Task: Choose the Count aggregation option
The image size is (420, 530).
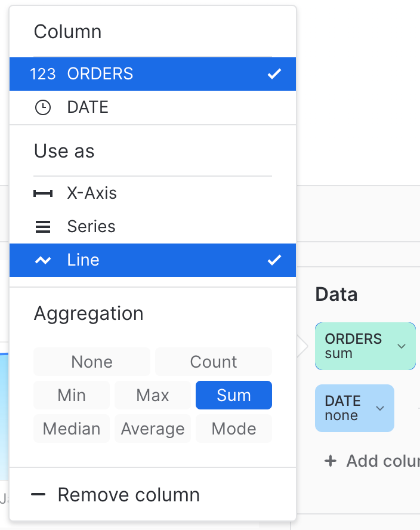Action: tap(214, 362)
